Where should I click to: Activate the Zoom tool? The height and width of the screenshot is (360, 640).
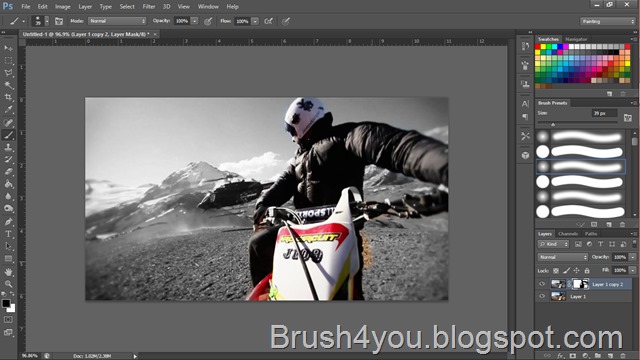click(8, 284)
